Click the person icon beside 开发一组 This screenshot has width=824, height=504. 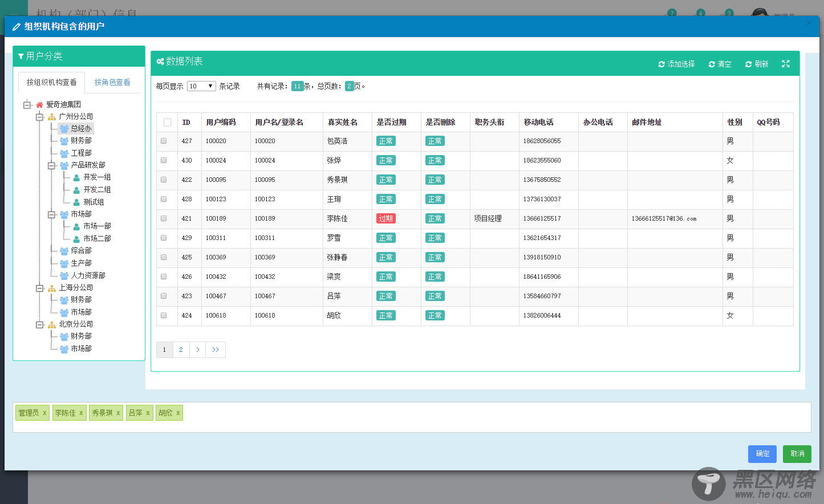(x=76, y=178)
